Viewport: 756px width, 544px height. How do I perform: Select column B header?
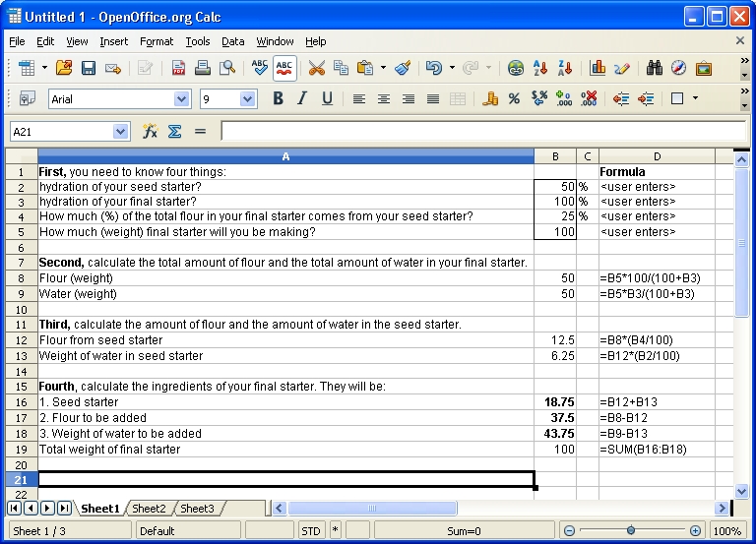pos(555,156)
